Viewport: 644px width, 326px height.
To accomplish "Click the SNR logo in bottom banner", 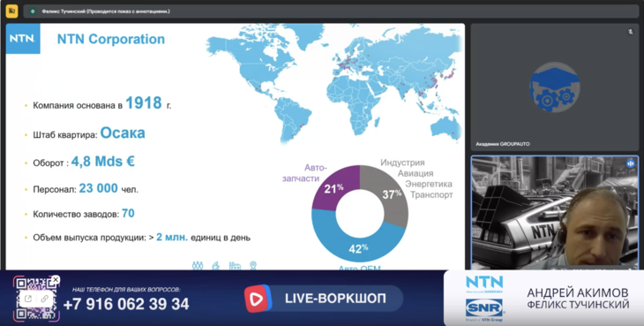I will (x=484, y=308).
